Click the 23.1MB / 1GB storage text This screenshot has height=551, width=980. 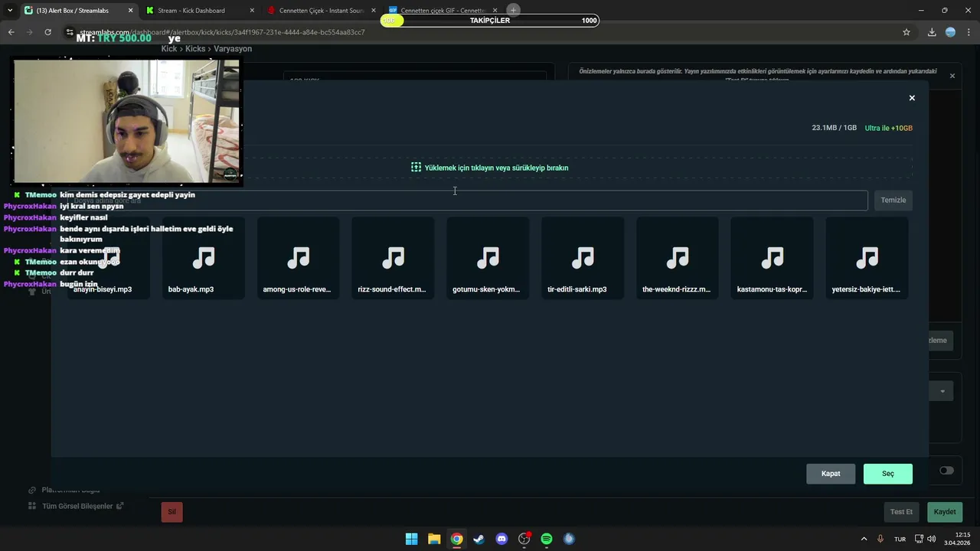point(835,128)
